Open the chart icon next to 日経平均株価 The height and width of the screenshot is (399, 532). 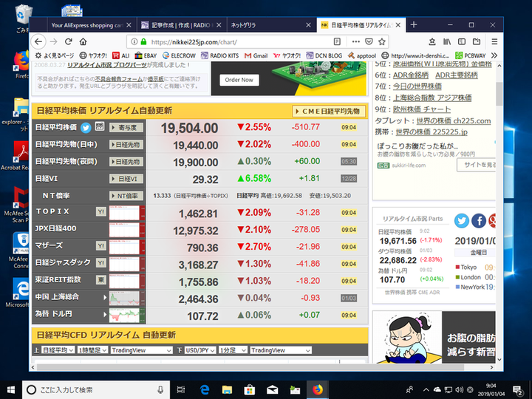[99, 126]
